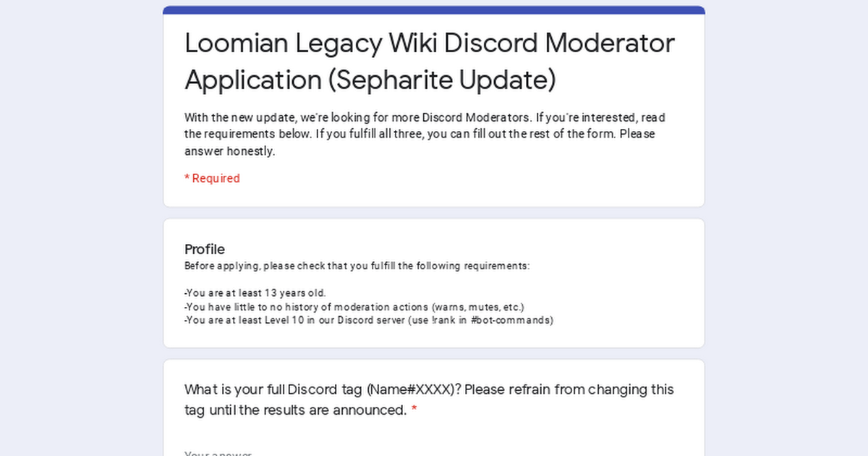This screenshot has width=868, height=456.
Task: Click the moderation history requirement line
Action: (x=354, y=307)
